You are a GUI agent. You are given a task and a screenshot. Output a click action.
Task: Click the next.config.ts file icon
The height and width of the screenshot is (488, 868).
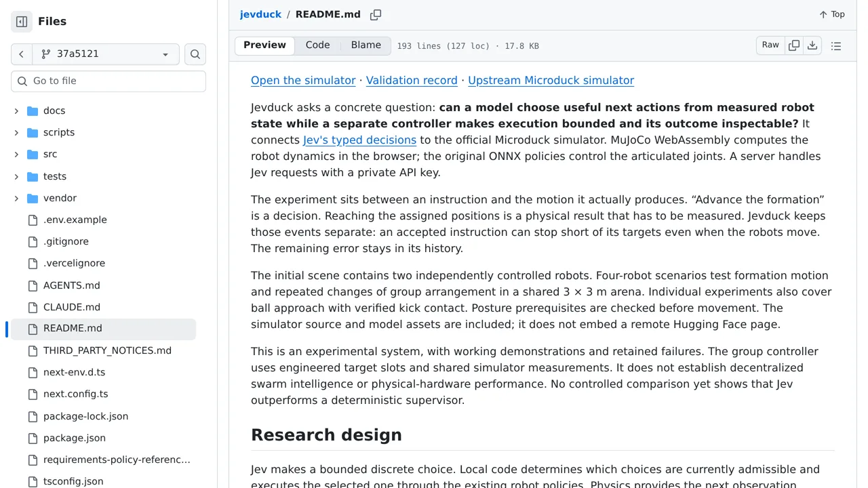click(33, 394)
